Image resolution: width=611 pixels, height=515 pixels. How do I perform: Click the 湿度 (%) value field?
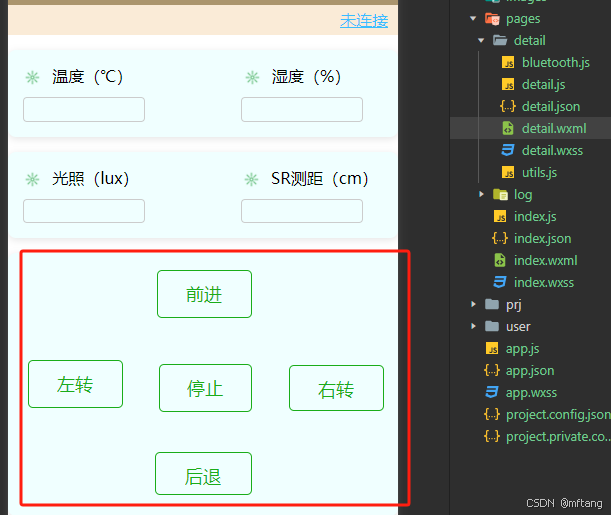coord(302,109)
